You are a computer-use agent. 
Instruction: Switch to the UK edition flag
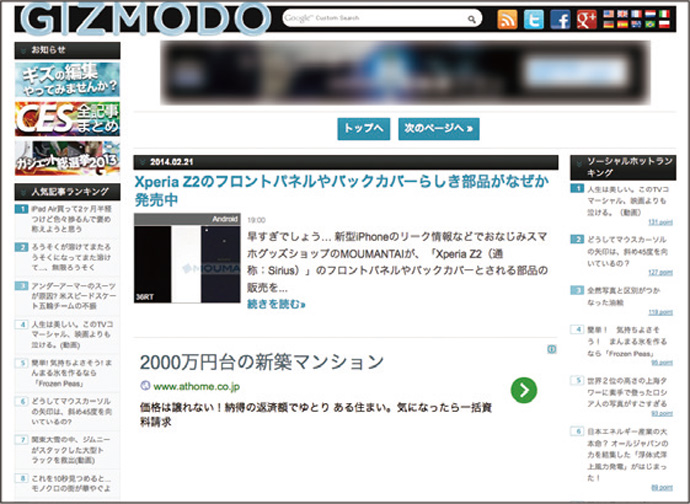623,14
